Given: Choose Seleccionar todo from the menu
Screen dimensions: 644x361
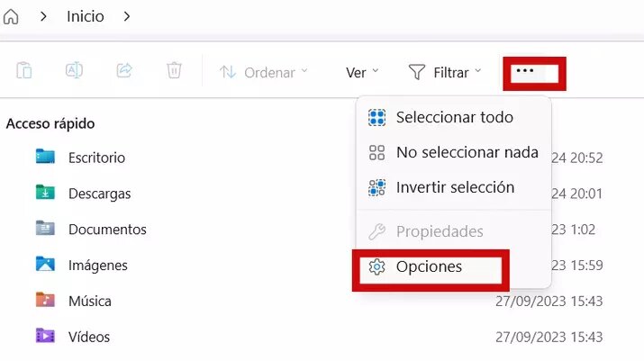Looking at the screenshot, I should pyautogui.click(x=454, y=118).
